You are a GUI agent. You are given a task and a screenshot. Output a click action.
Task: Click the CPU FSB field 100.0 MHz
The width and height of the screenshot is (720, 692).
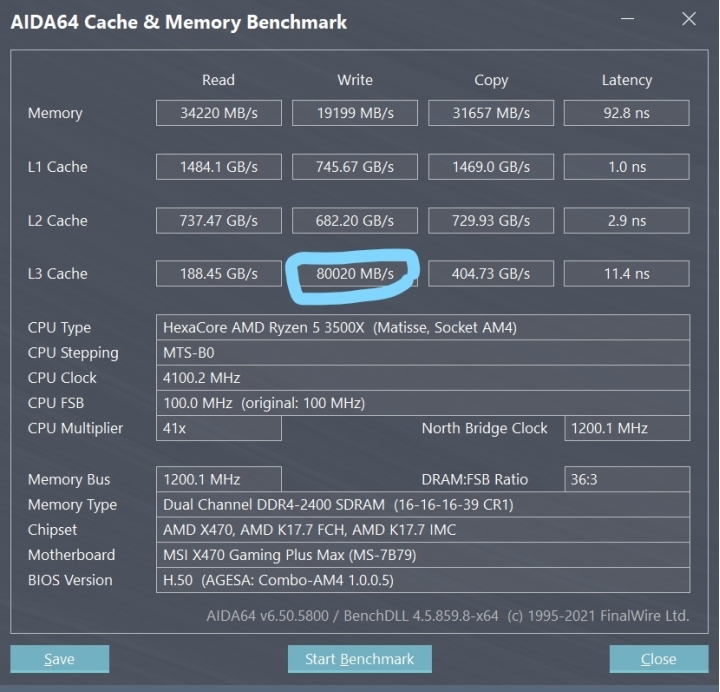[x=423, y=403]
